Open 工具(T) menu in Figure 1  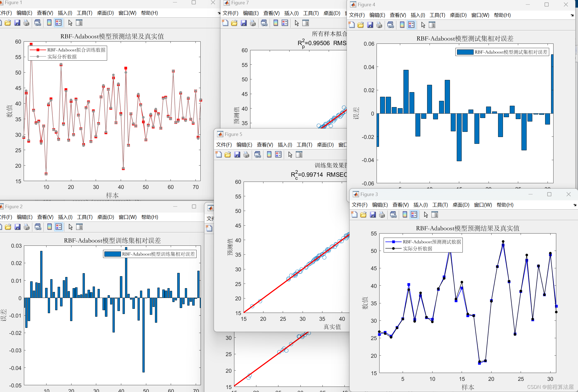84,13
